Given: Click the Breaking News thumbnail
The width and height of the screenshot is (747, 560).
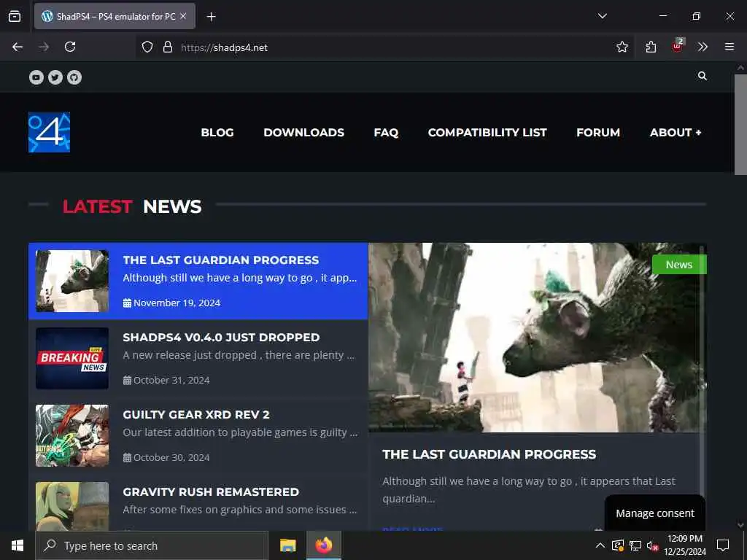Looking at the screenshot, I should (x=72, y=358).
